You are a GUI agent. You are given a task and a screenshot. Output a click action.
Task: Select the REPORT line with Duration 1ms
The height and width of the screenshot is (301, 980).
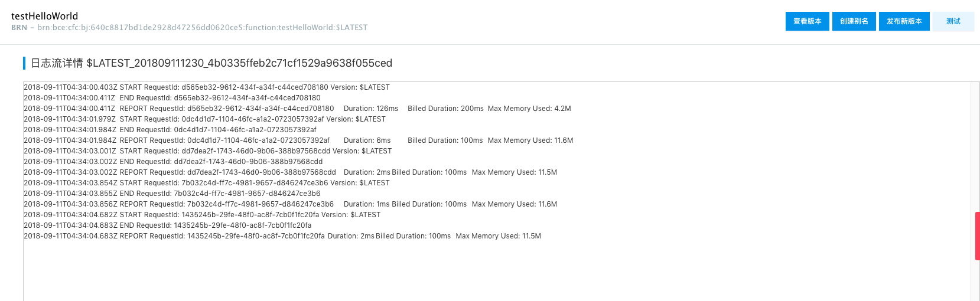click(x=291, y=204)
